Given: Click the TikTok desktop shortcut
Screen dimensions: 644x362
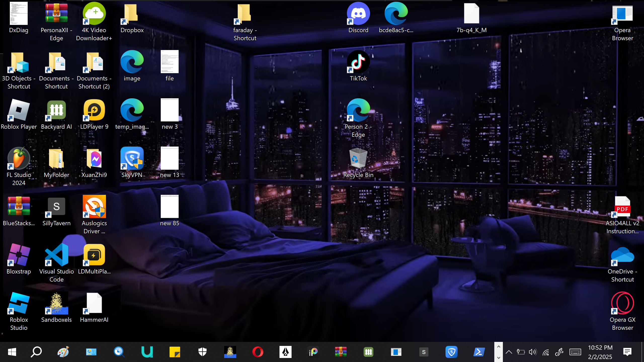Looking at the screenshot, I should pos(358,62).
